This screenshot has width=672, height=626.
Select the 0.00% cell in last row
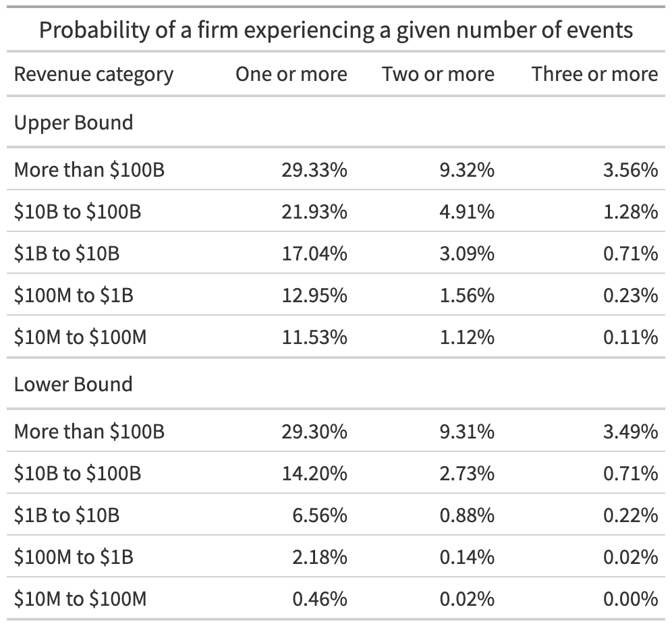coord(629,598)
